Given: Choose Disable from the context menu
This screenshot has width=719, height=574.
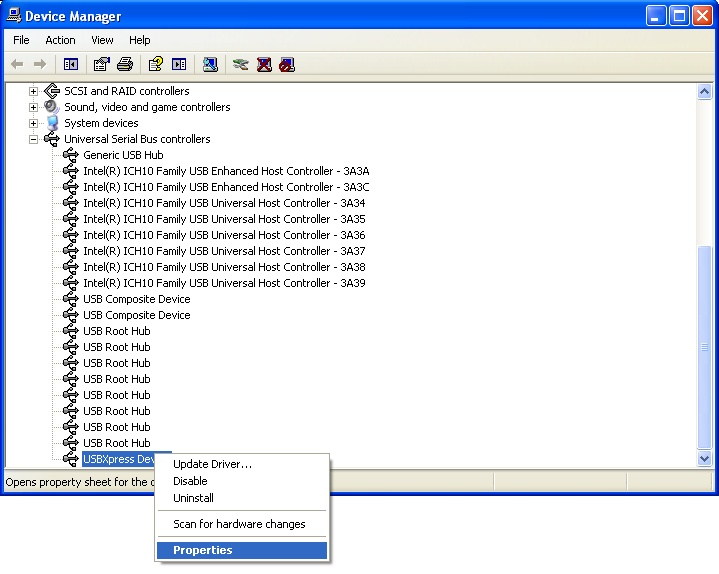Looking at the screenshot, I should (x=242, y=481).
